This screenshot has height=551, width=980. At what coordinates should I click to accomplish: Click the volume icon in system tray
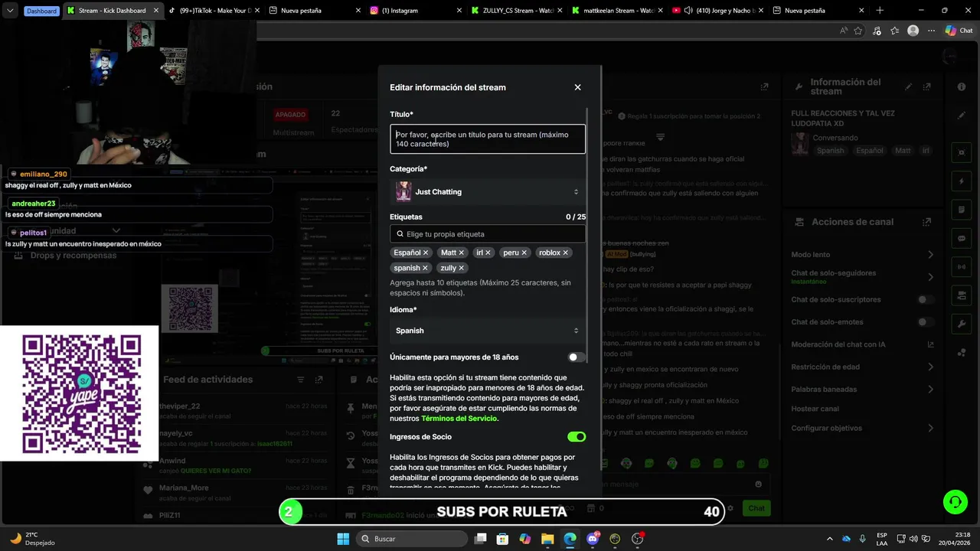click(913, 539)
